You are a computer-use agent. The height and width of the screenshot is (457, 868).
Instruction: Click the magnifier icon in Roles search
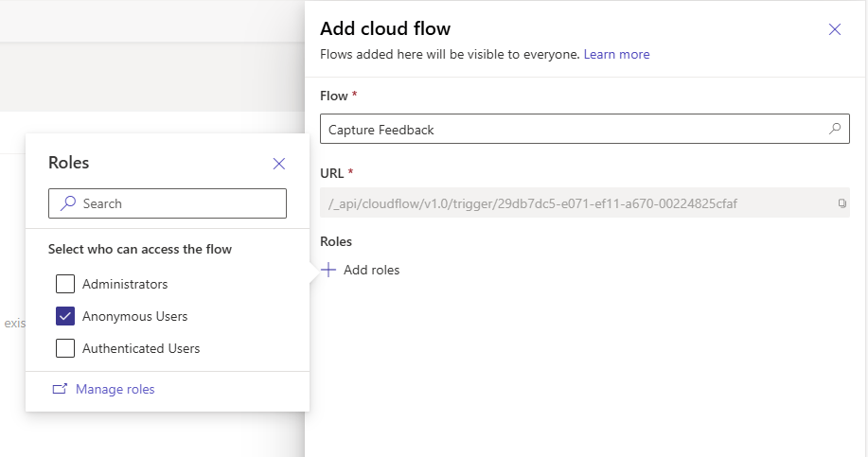[67, 203]
